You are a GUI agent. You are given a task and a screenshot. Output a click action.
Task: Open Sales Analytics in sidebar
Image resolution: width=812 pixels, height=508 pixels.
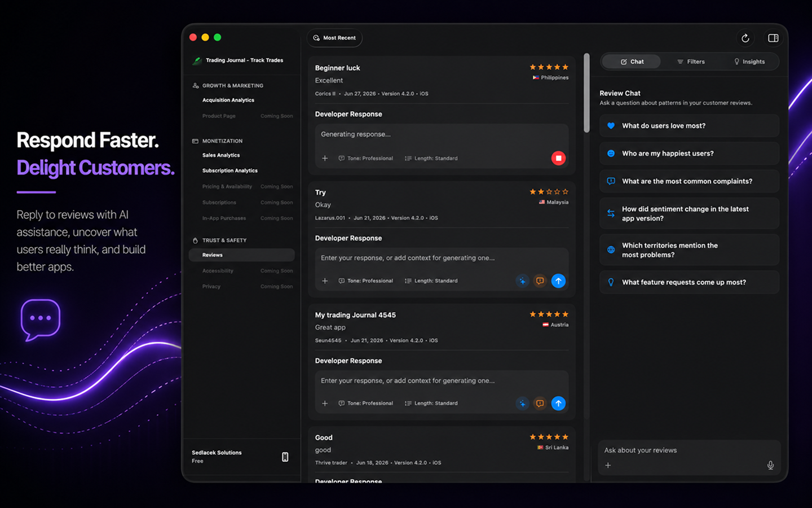point(221,155)
